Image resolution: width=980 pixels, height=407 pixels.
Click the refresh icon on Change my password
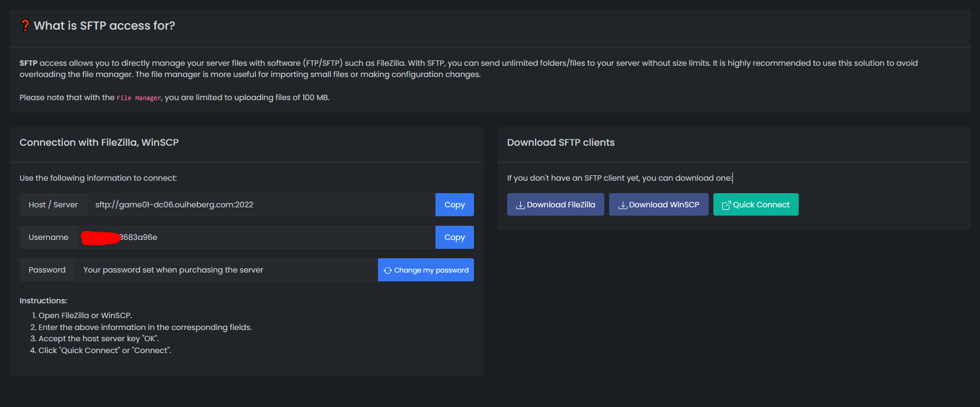click(x=387, y=270)
